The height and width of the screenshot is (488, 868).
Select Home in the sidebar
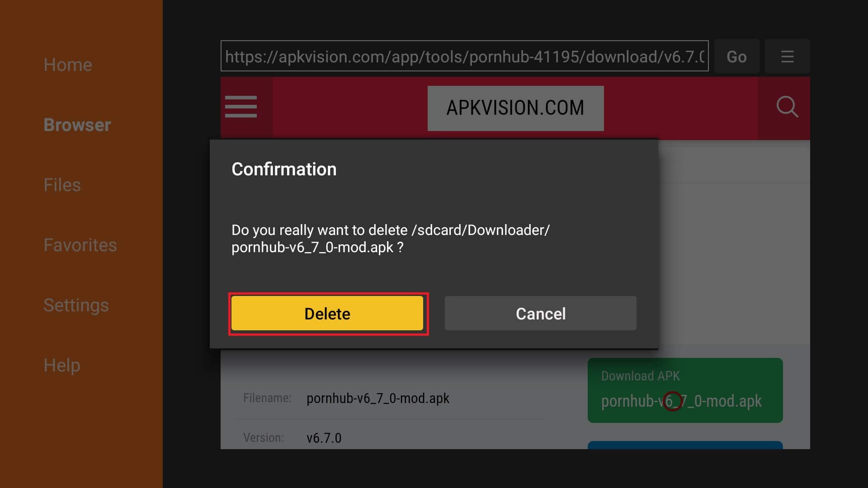tap(68, 65)
